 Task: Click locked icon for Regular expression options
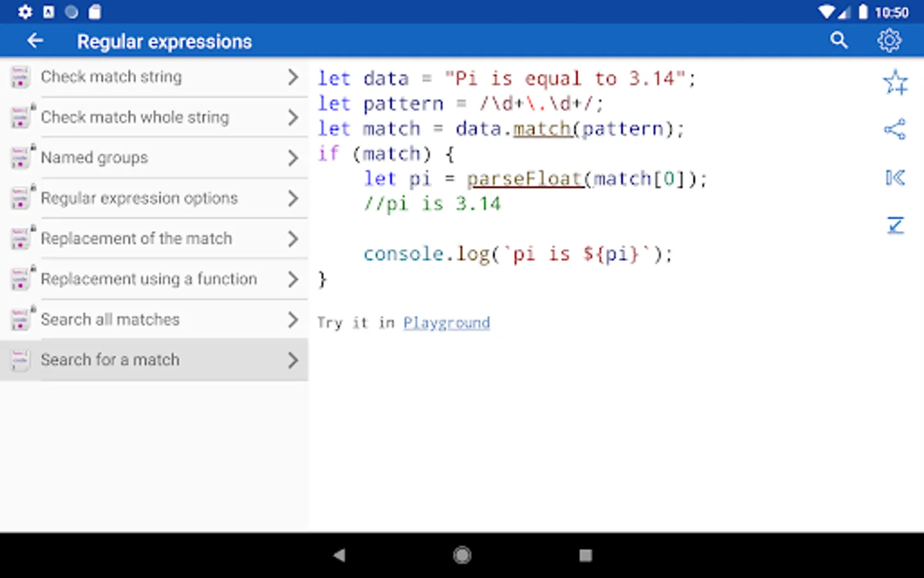pos(22,197)
